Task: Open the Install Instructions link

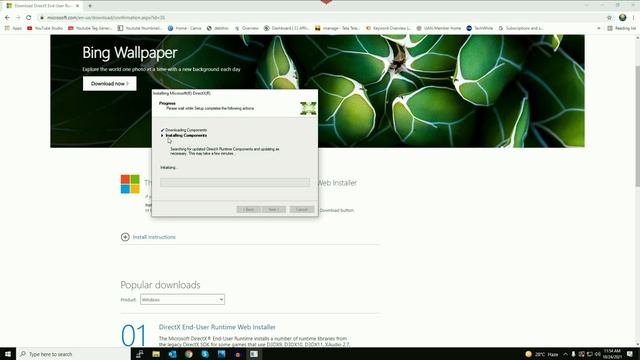Action: (154, 237)
